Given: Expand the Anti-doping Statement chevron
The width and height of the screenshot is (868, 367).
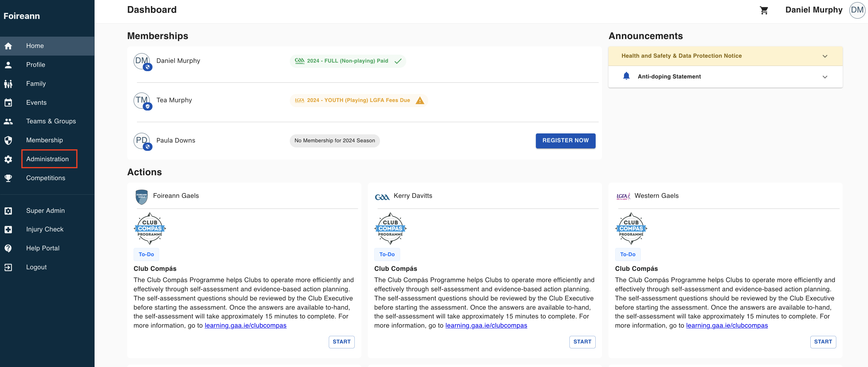Looking at the screenshot, I should (824, 77).
